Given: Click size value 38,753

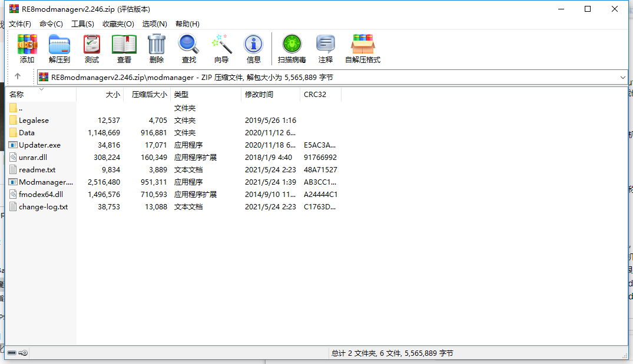Looking at the screenshot, I should point(108,207).
